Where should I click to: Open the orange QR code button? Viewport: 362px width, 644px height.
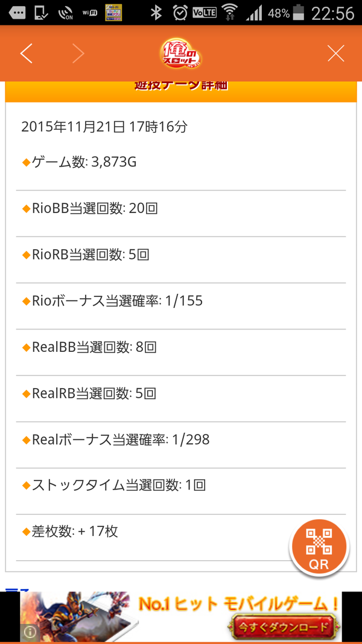coord(319,549)
